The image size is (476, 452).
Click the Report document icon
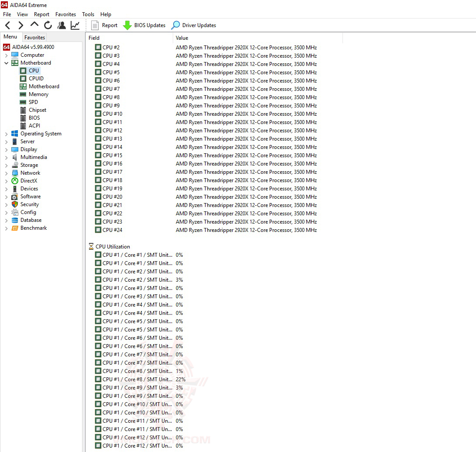point(95,25)
